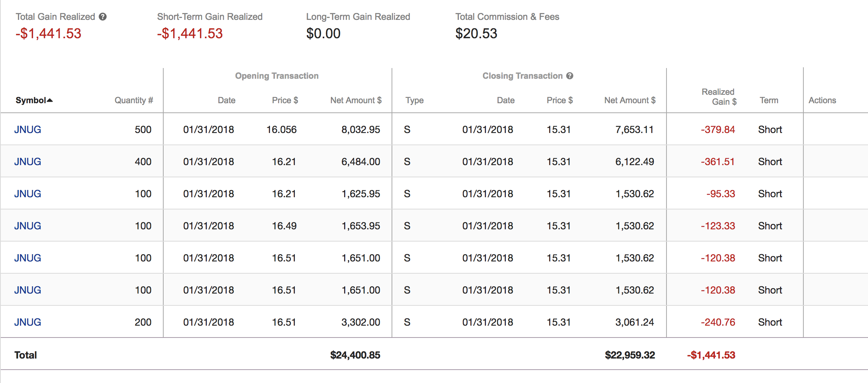
Task: Open JNUG link in the 400-quantity row
Action: pyautogui.click(x=28, y=162)
